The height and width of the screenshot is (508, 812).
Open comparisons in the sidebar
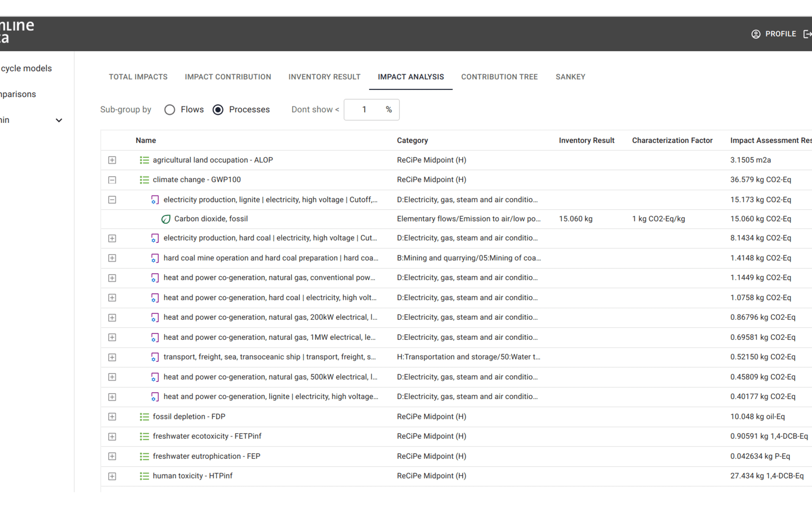pos(18,95)
